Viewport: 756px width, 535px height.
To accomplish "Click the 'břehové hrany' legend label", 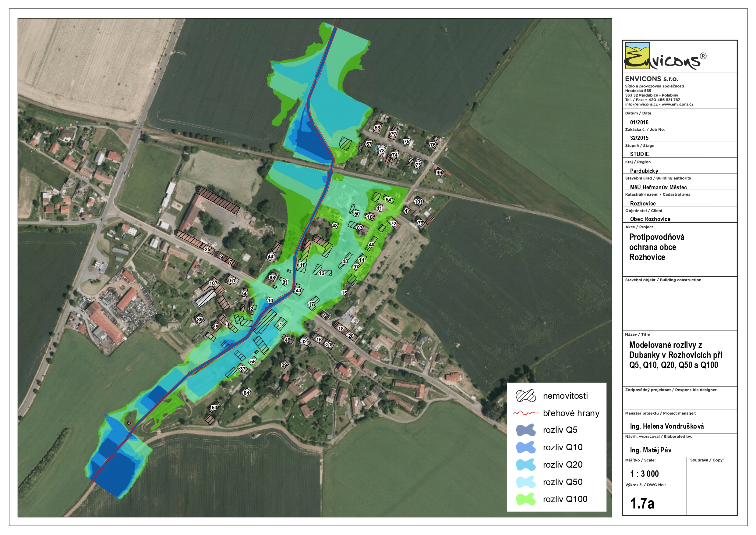I will pos(571,413).
